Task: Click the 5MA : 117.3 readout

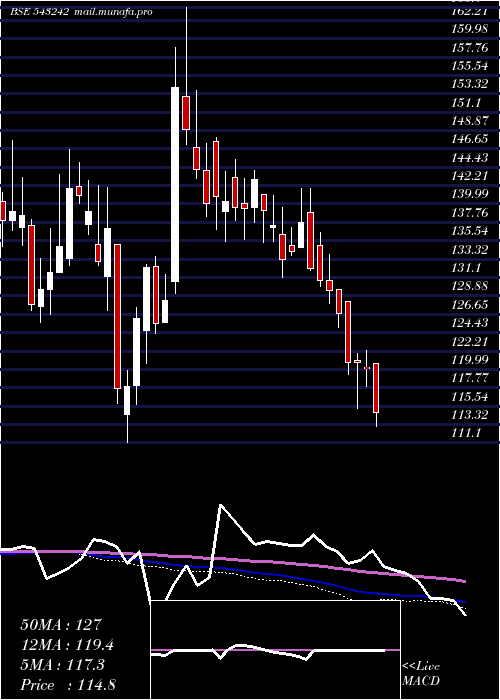Action: point(62,665)
